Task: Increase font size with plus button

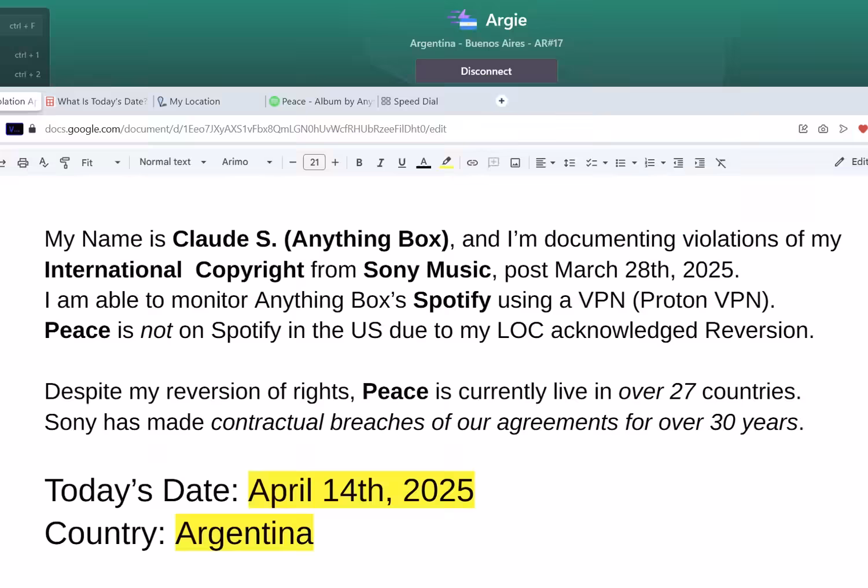Action: 335,163
